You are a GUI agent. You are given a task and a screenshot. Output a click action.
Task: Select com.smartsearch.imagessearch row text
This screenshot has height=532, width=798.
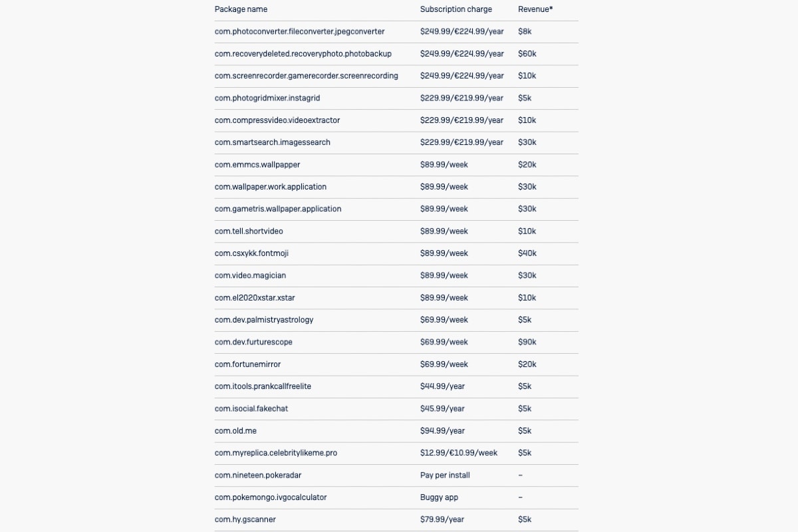tap(272, 142)
